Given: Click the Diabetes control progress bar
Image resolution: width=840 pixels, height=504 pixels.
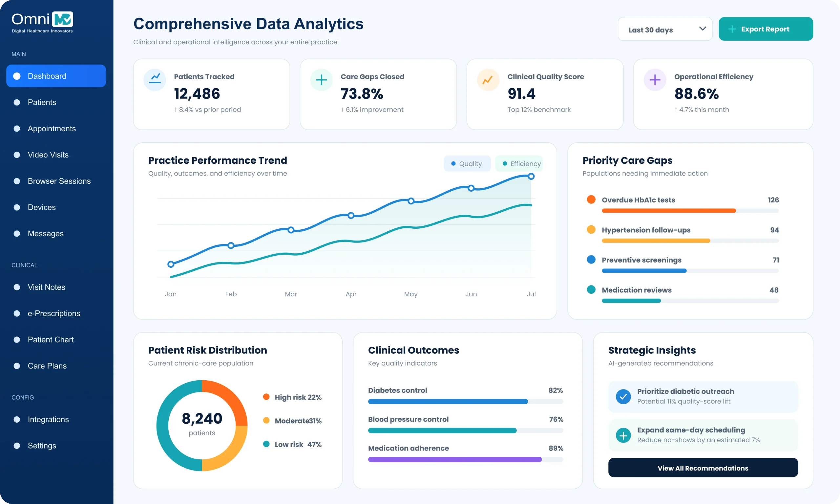Looking at the screenshot, I should pos(466,401).
